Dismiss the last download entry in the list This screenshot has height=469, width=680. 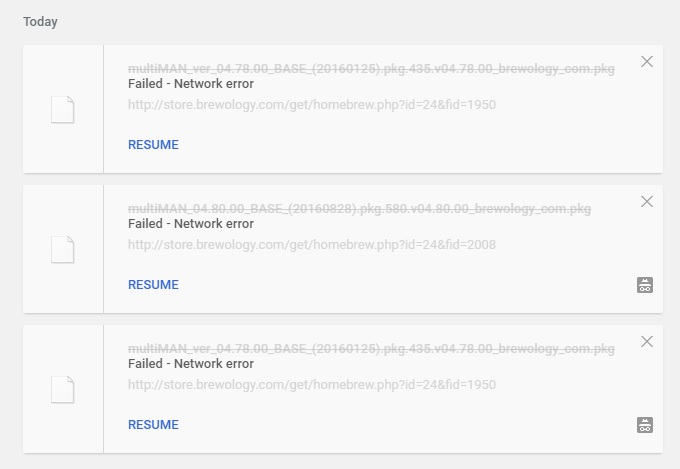pos(647,342)
